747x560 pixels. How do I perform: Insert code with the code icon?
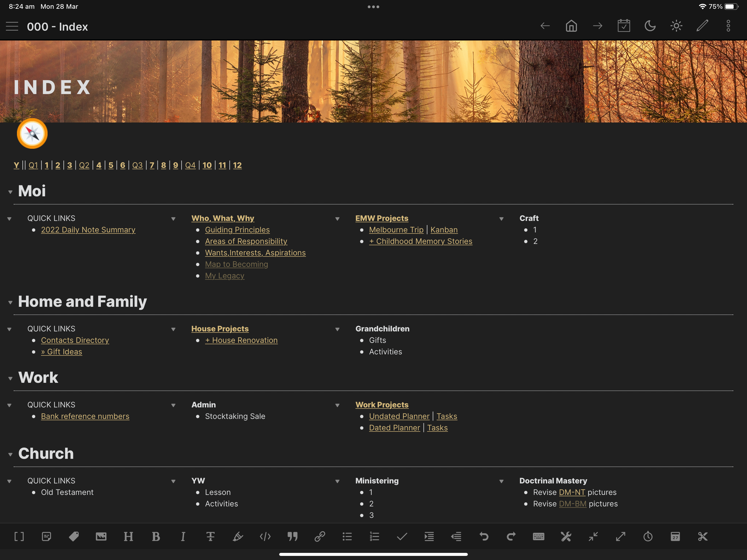pos(265,536)
